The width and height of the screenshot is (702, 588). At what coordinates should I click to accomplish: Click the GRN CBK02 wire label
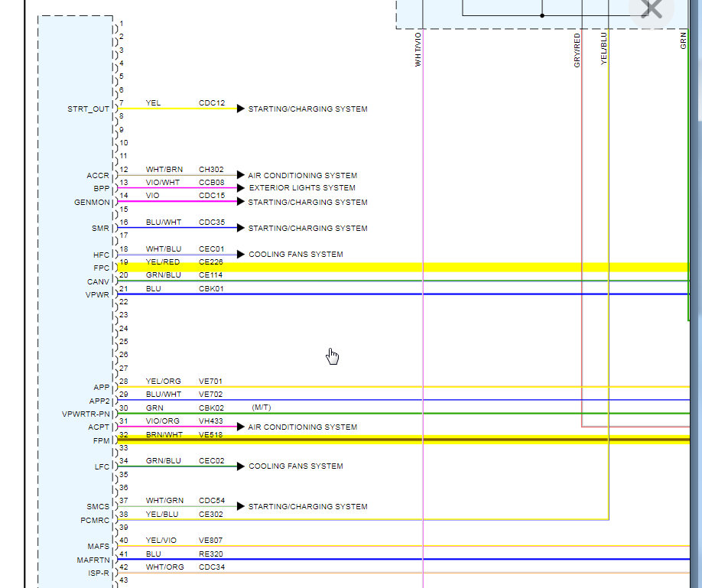pyautogui.click(x=184, y=408)
